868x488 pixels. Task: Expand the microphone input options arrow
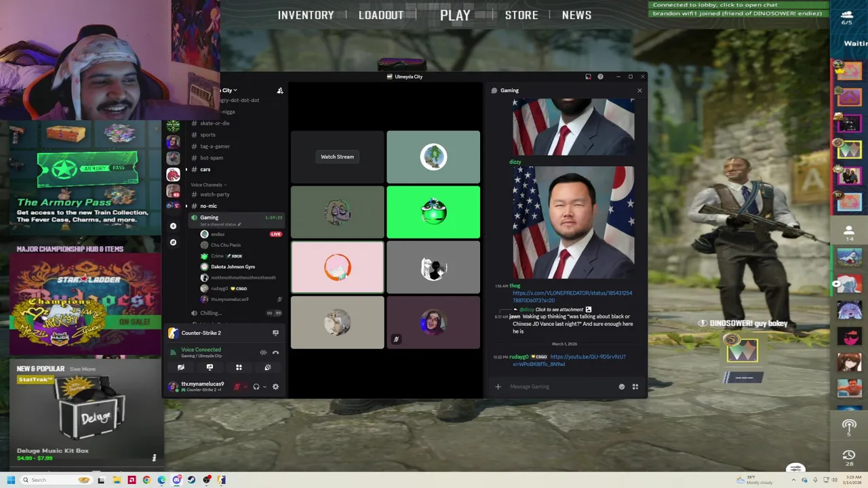pyautogui.click(x=245, y=386)
